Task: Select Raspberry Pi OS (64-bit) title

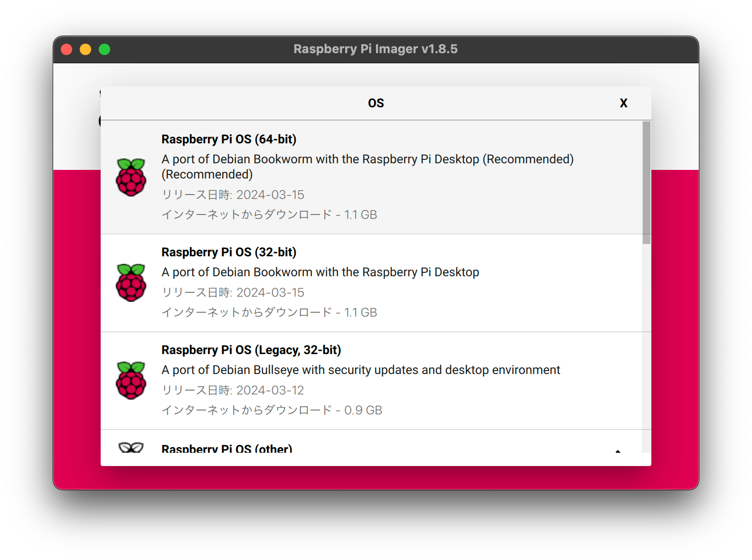Action: [x=229, y=139]
